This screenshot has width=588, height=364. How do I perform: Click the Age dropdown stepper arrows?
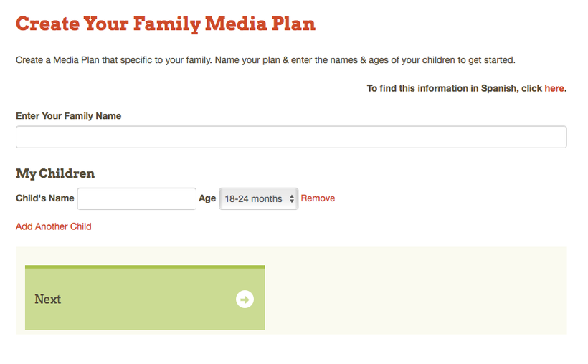(292, 198)
